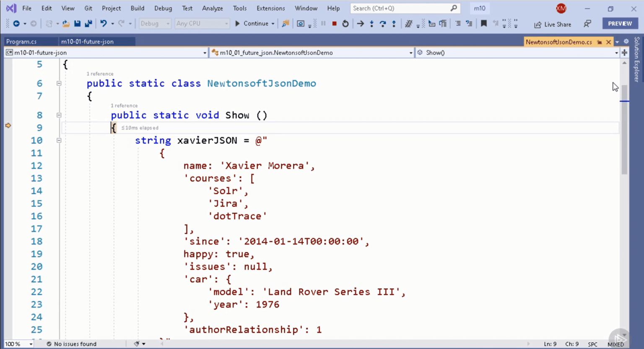Select the Stop Debugging red square icon
The height and width of the screenshot is (349, 644).
tap(333, 23)
